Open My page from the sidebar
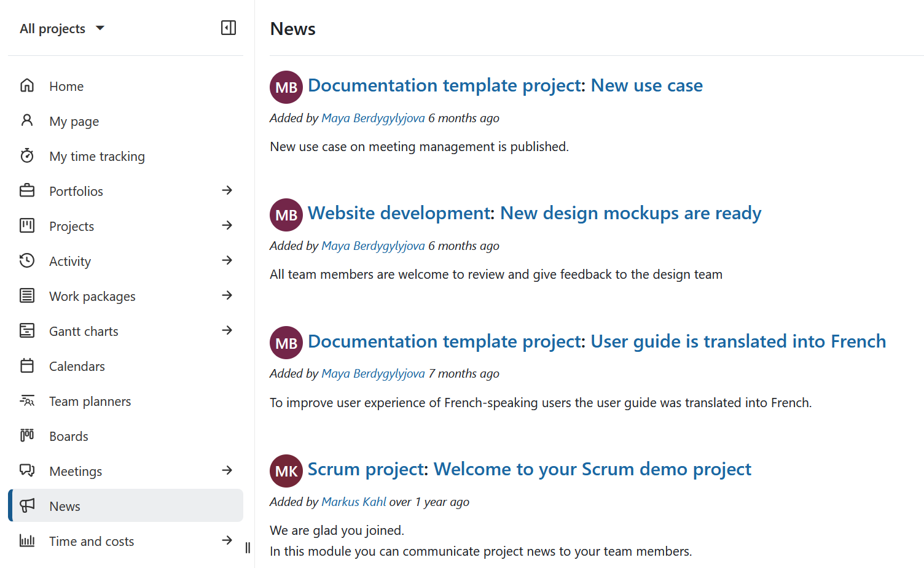This screenshot has width=924, height=568. tap(74, 121)
